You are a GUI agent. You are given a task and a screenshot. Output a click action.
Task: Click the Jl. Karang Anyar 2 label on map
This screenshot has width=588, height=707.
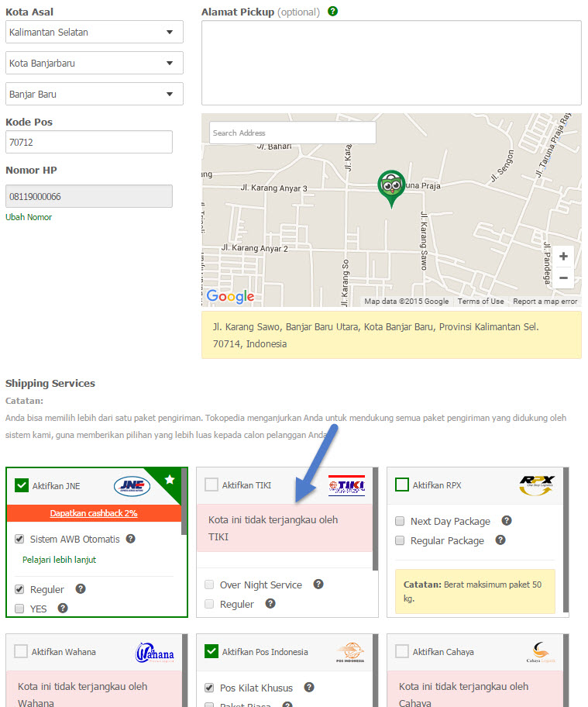255,248
